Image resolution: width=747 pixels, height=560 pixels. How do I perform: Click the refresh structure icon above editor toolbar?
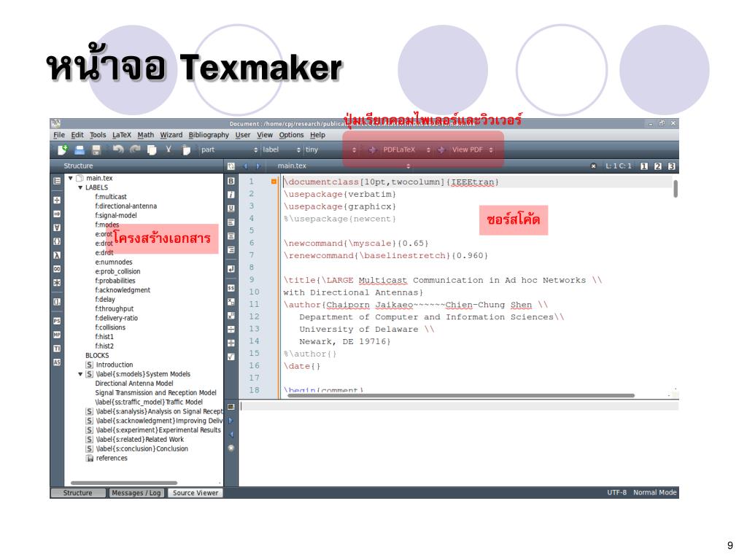(x=231, y=166)
